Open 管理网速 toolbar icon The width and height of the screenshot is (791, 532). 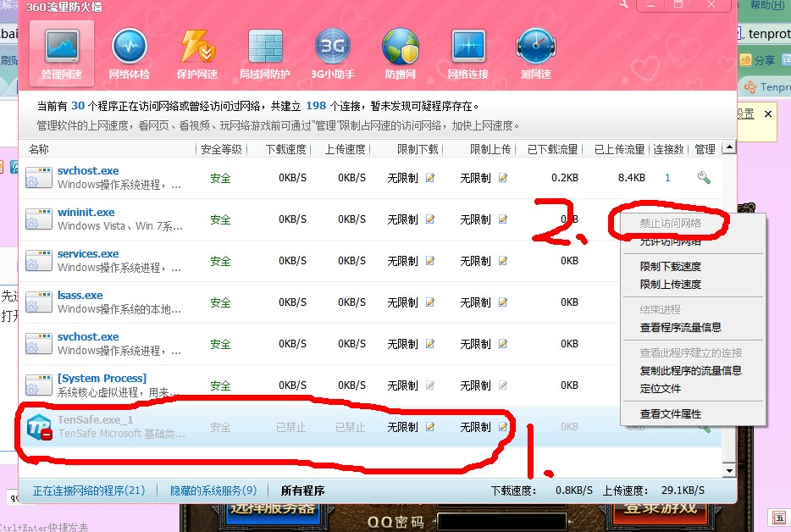(62, 53)
